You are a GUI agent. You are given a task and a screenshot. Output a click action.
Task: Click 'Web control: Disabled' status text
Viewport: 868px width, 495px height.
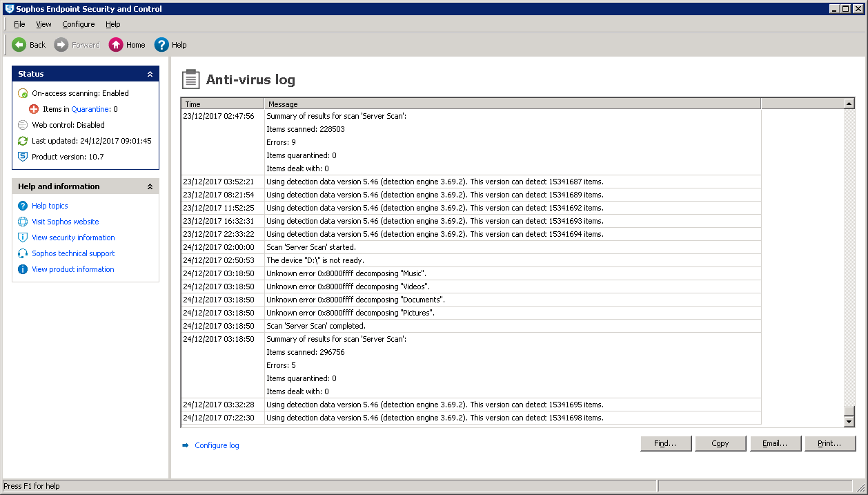[68, 125]
